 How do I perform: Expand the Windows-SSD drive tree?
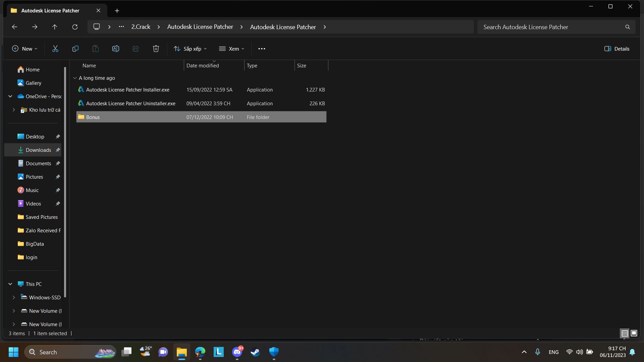pos(14,297)
